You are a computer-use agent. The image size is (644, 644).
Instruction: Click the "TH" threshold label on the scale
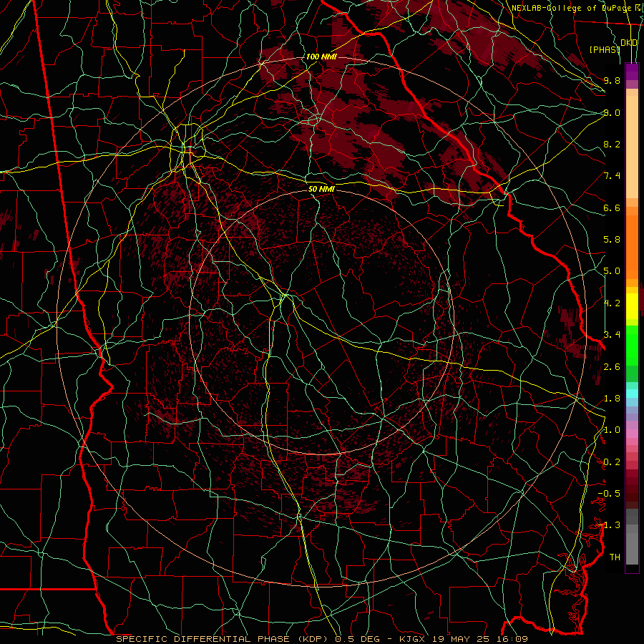(615, 557)
